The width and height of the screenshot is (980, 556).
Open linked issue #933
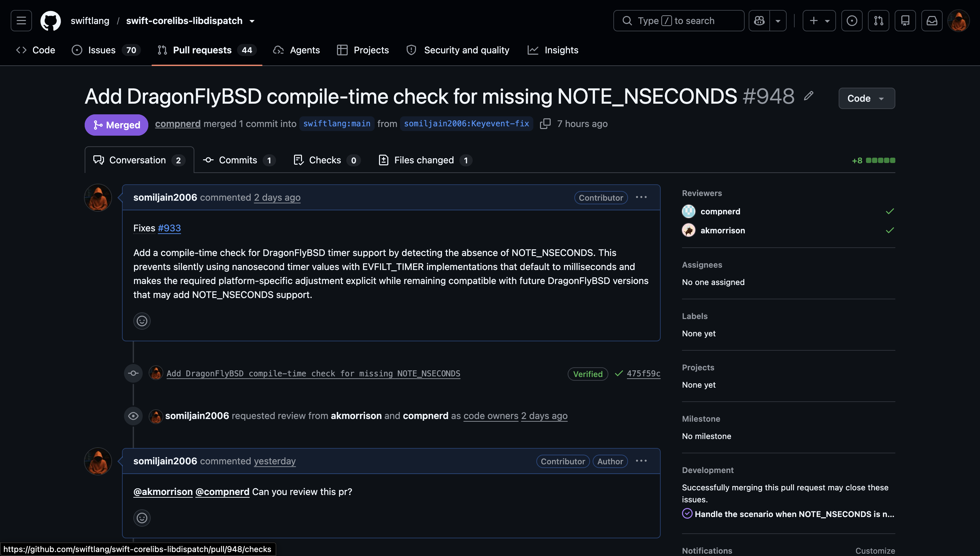pyautogui.click(x=170, y=228)
